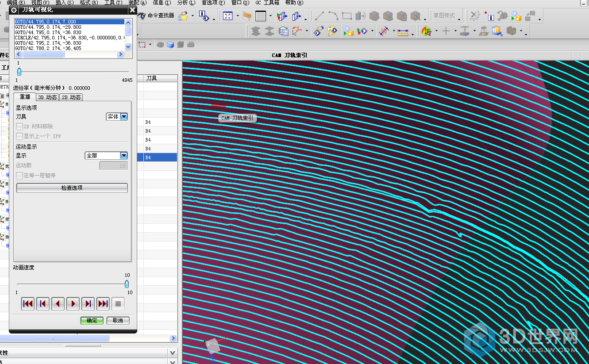The image size is (589, 364).
Task: Open the GC 工具箱 menu
Action: tap(267, 3)
